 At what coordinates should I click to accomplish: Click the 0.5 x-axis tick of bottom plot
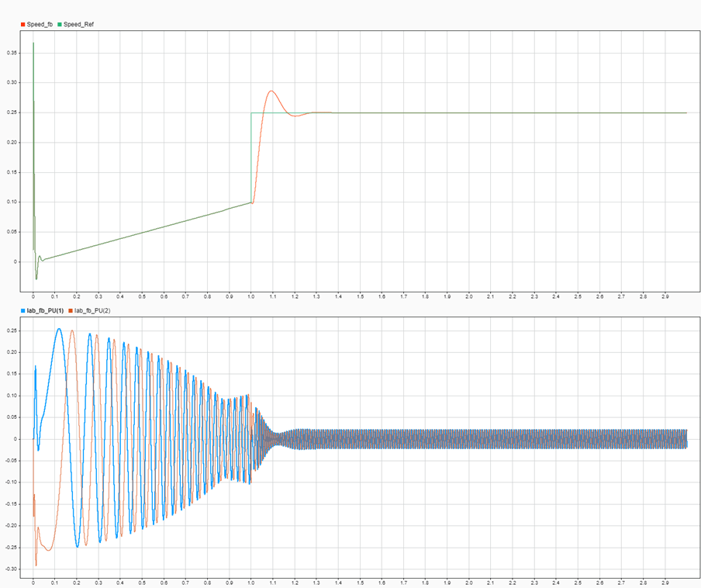(142, 581)
